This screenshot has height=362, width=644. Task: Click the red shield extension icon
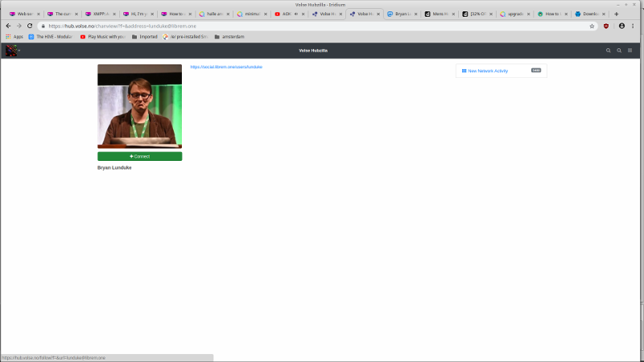(606, 26)
